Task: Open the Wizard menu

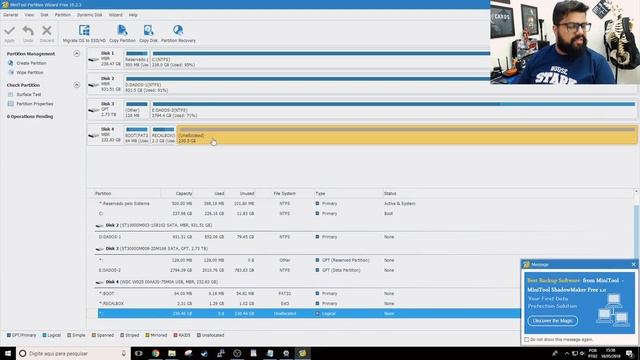Action: 116,15
